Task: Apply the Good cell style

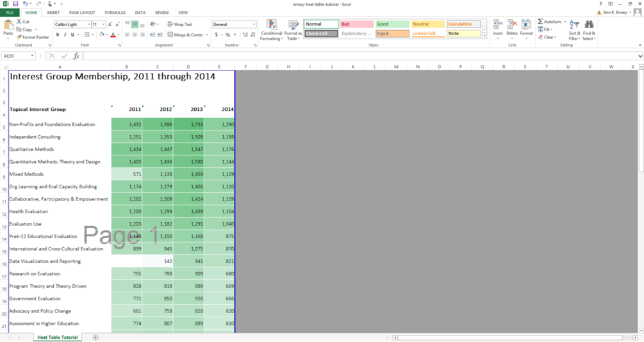Action: [x=392, y=24]
